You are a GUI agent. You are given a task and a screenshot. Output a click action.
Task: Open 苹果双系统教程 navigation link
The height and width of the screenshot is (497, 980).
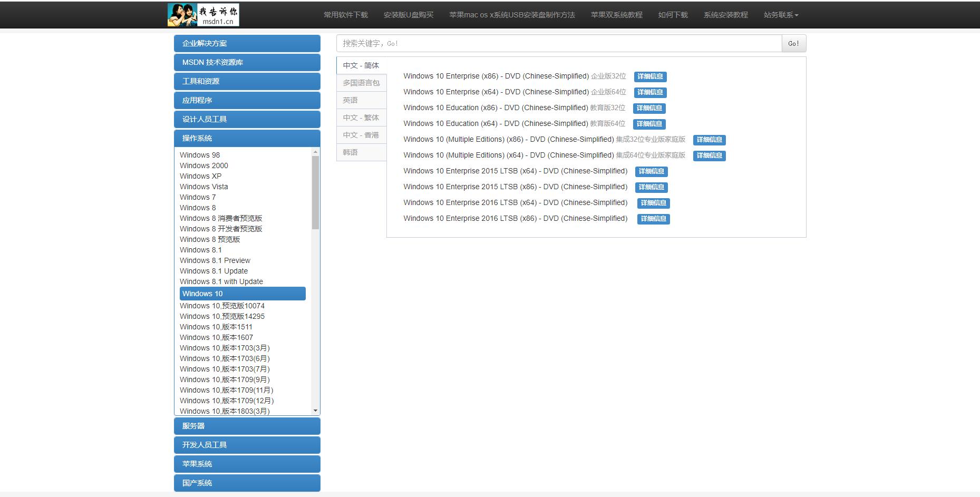click(x=617, y=15)
